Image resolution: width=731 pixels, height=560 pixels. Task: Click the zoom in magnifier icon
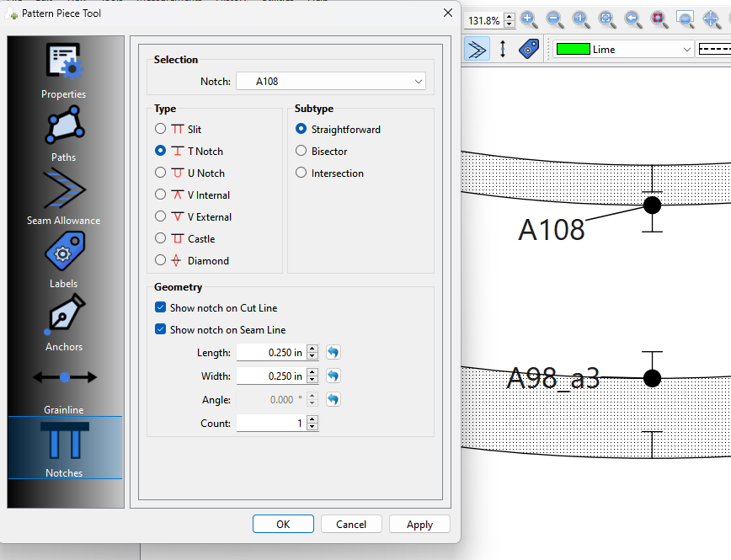529,19
